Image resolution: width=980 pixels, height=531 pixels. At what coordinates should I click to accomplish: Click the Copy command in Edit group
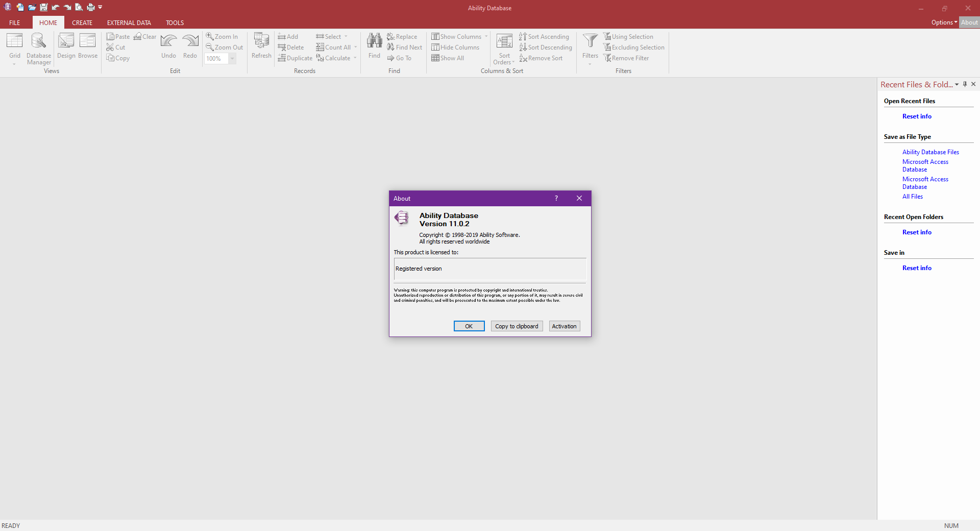(x=118, y=58)
